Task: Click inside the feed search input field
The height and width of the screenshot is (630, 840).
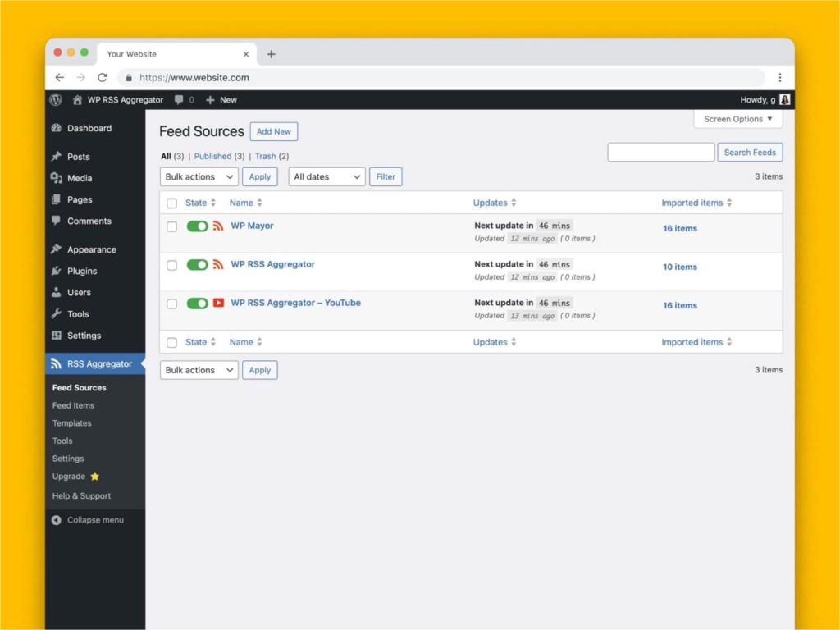Action: pos(660,152)
